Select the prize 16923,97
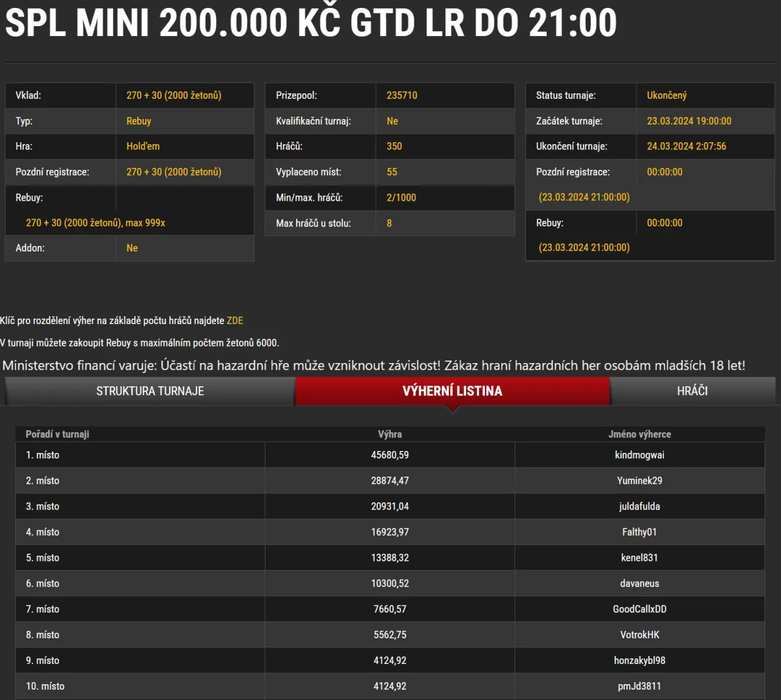Screen dimensions: 781x700 coord(390,532)
